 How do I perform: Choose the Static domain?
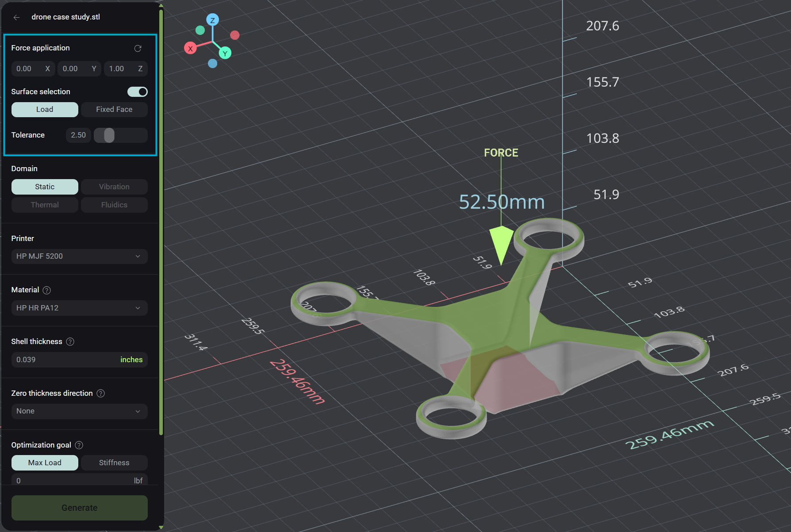click(x=45, y=187)
